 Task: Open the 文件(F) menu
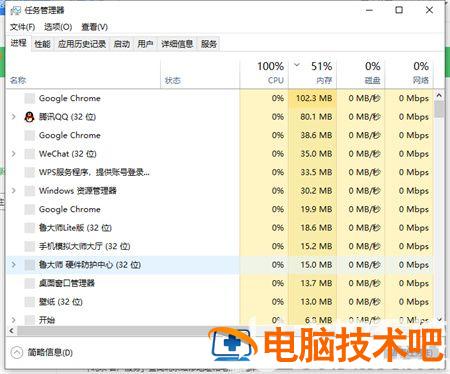[x=22, y=27]
